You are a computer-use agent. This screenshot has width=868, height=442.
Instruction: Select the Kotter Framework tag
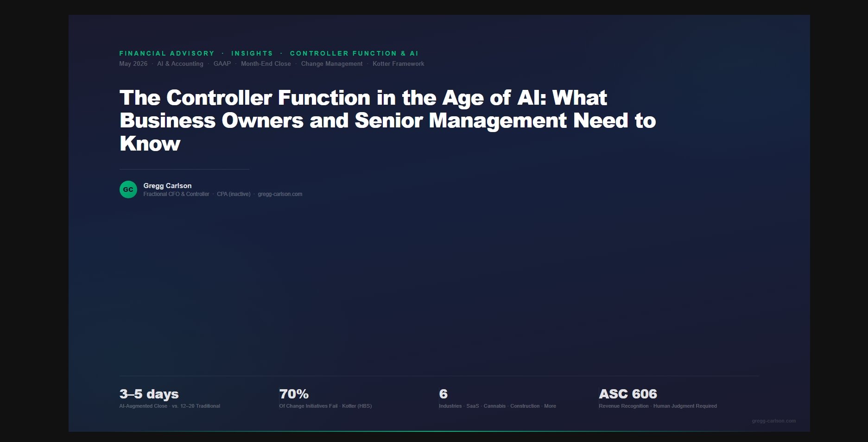point(399,64)
